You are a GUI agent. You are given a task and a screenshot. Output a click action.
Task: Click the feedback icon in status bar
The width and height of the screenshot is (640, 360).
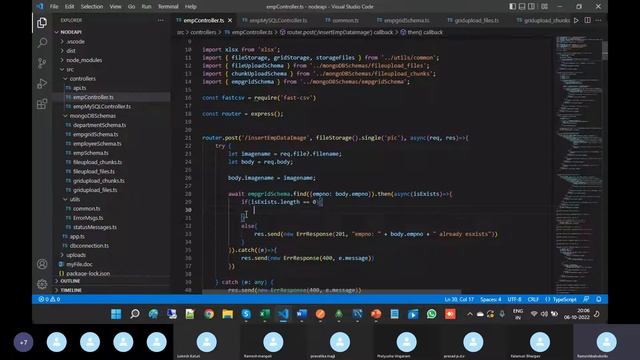pyautogui.click(x=586, y=299)
